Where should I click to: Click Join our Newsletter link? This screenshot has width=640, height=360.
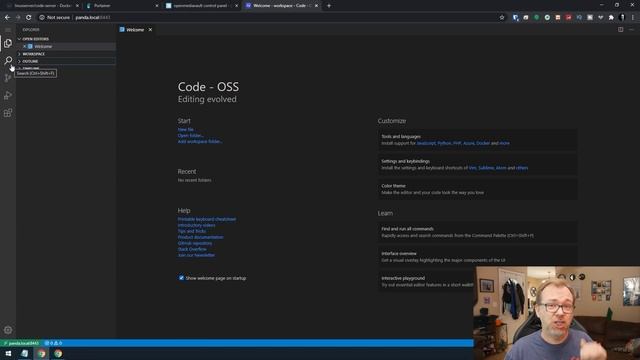[x=196, y=255]
